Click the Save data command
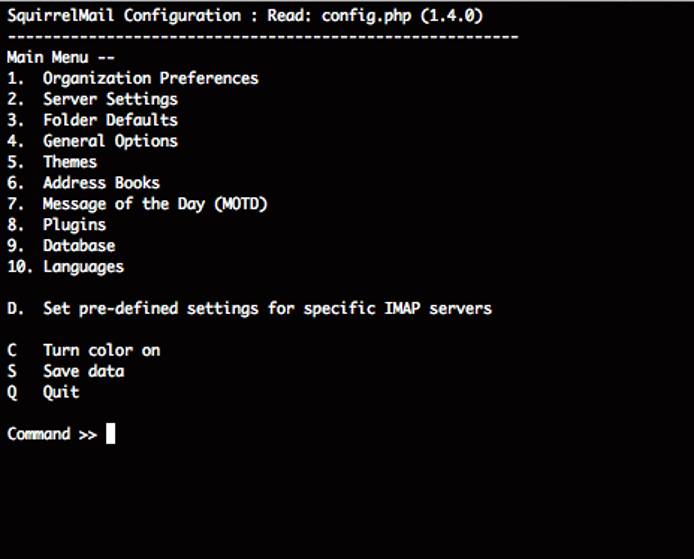Viewport: 694px width, 559px height. 83,371
